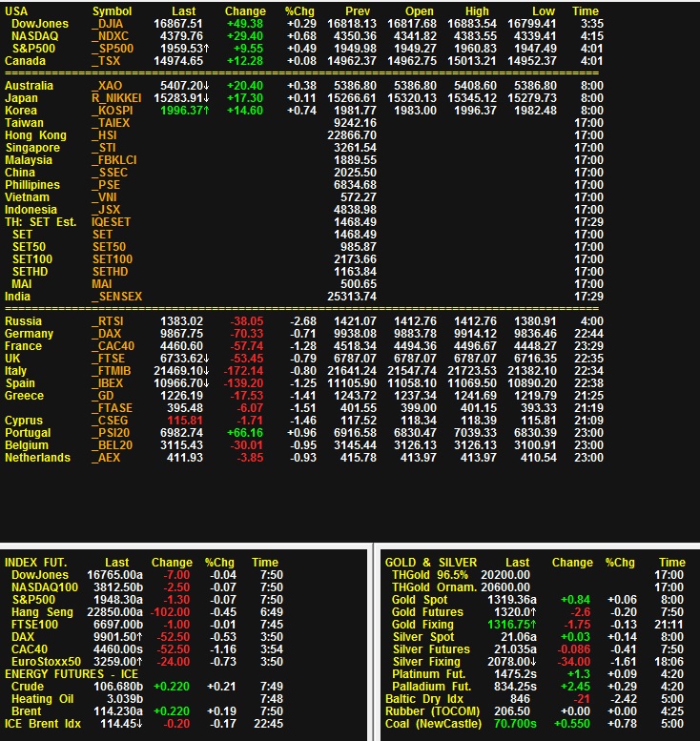Click Gold Spot row label
The height and width of the screenshot is (741, 700).
[420, 600]
